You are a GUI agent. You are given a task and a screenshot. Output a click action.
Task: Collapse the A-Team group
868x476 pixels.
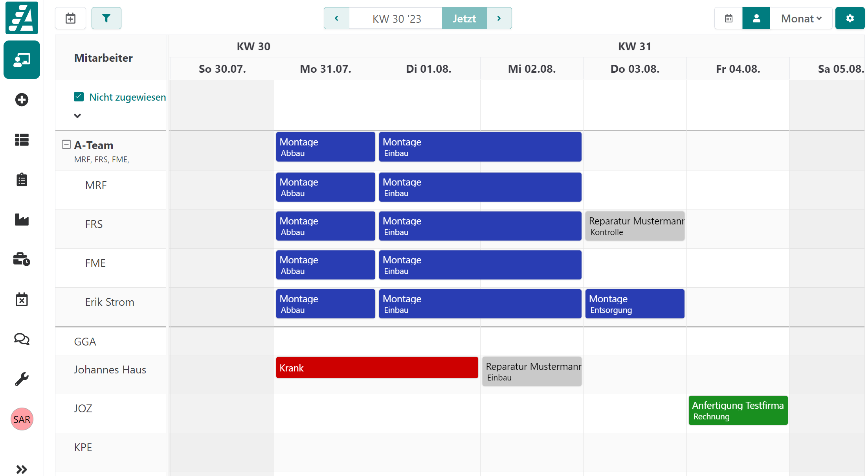click(x=66, y=145)
